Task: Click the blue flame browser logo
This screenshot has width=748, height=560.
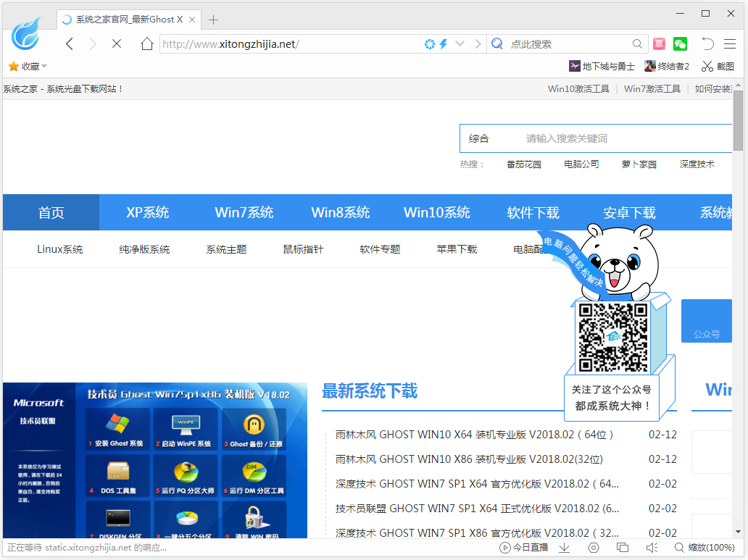Action: pos(26,34)
